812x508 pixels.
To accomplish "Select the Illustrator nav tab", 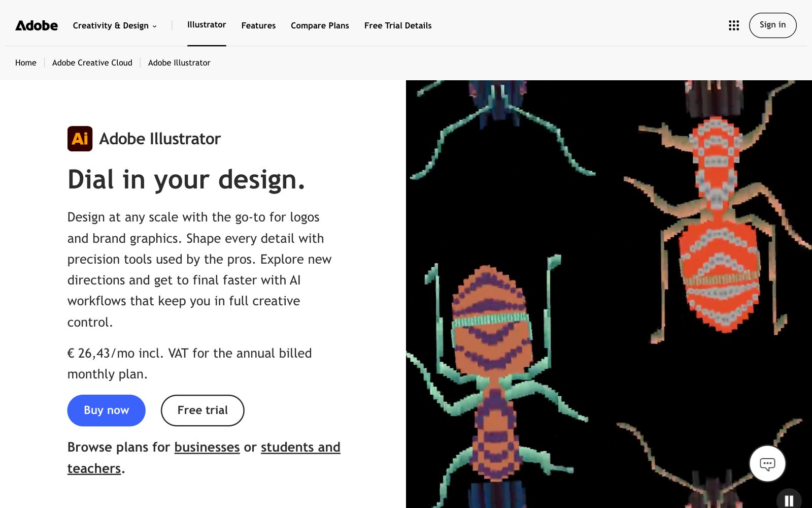I will (207, 24).
